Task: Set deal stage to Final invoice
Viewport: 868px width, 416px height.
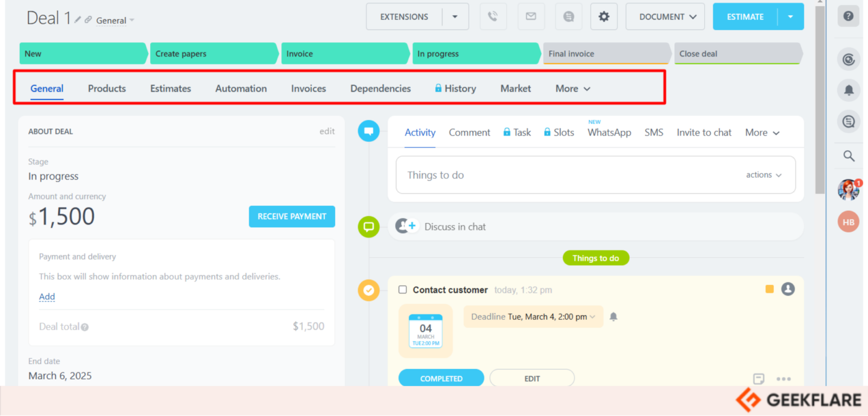Action: [x=607, y=54]
